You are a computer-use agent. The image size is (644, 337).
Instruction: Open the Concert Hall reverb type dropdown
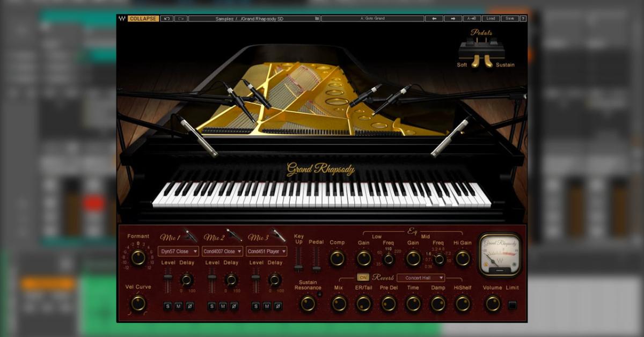421,277
